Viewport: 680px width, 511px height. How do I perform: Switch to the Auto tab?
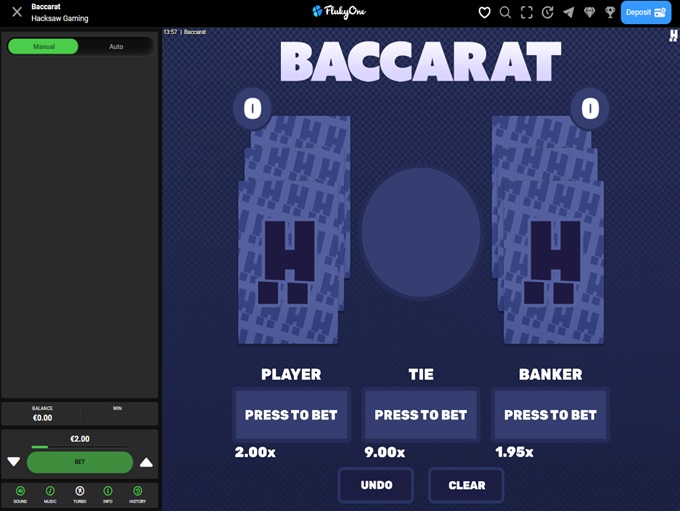[116, 46]
